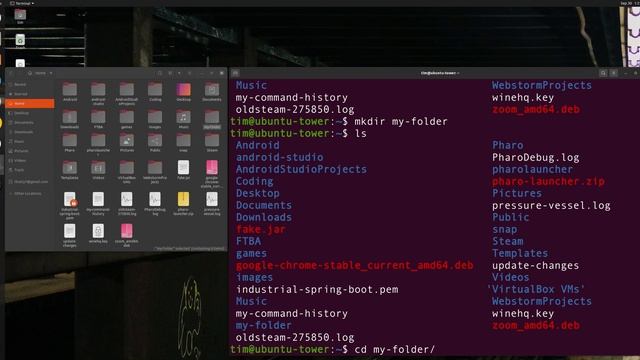
Task: Expand the Files view options dropdown arrow
Action: click(179, 73)
